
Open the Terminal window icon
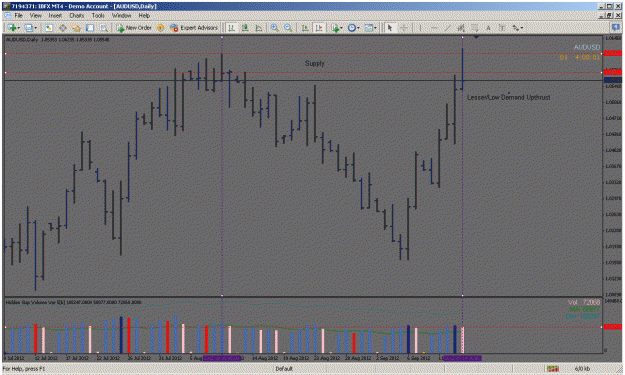90,28
